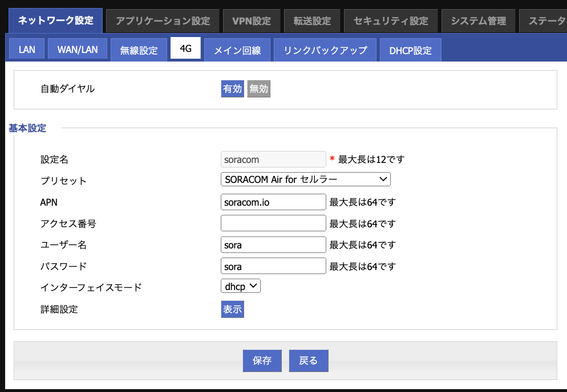Select the 4G sub-tab

(x=185, y=48)
